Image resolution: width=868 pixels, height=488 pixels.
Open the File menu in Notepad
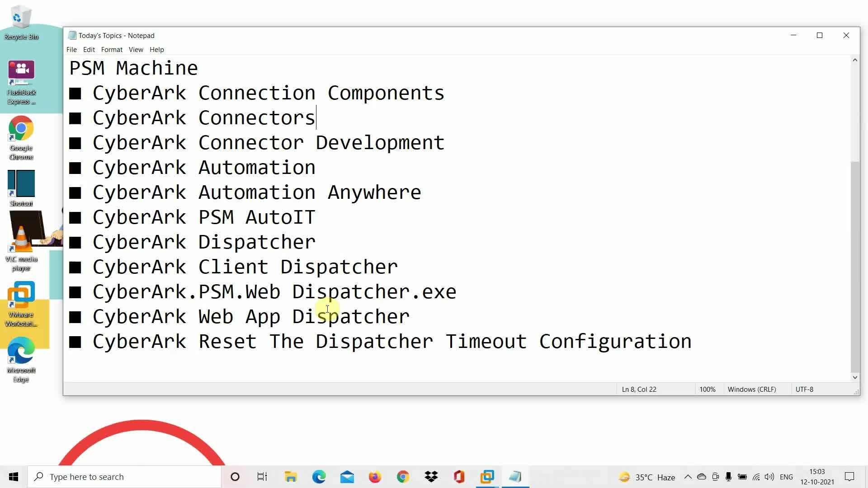click(x=71, y=50)
